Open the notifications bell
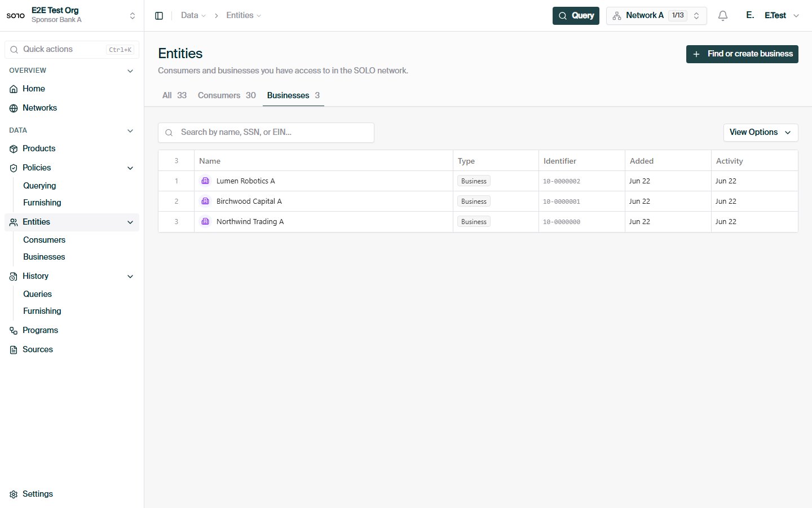This screenshot has width=812, height=508. [x=723, y=16]
